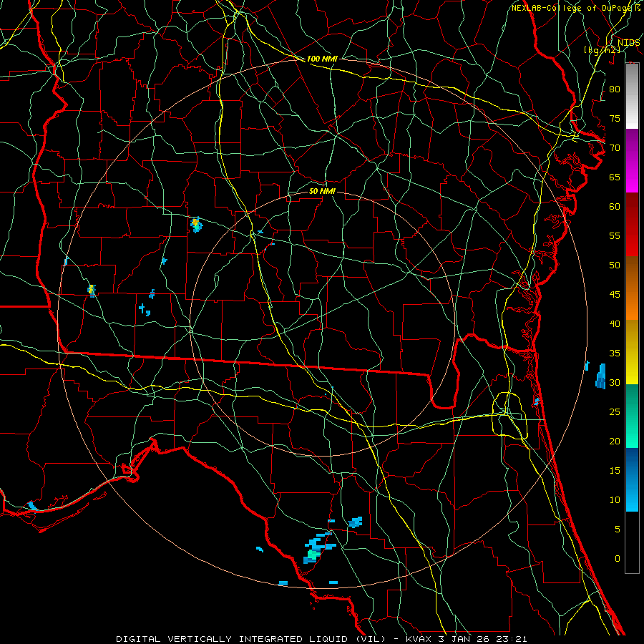Click the 75 value on the color scale

coord(615,118)
